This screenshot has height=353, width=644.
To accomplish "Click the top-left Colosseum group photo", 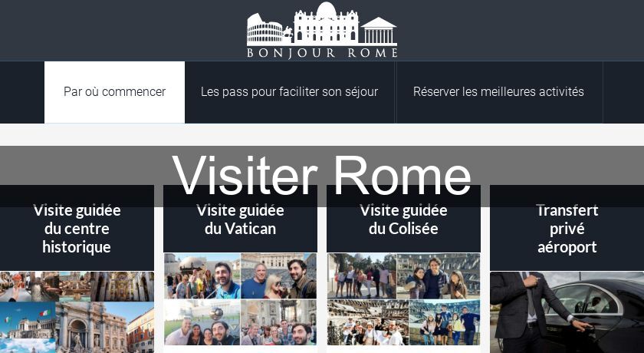I will [362, 275].
